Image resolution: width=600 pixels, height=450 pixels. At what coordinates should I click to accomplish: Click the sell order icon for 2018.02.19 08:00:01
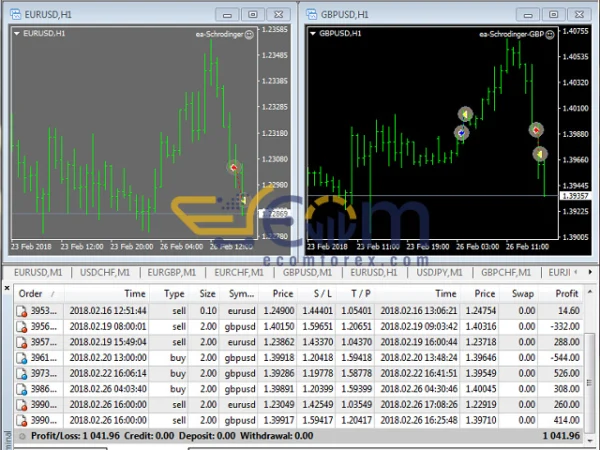[x=22, y=327]
